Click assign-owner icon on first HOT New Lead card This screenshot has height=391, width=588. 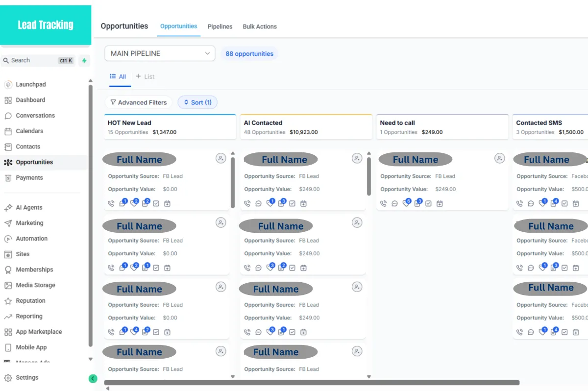[x=221, y=158]
